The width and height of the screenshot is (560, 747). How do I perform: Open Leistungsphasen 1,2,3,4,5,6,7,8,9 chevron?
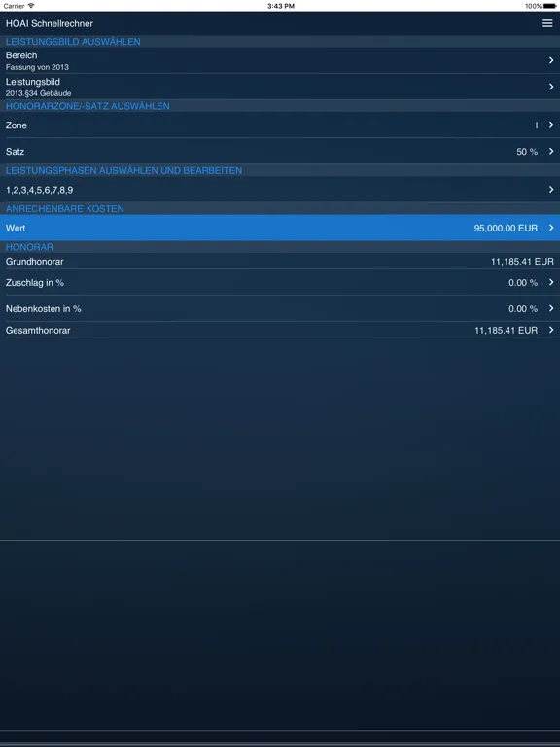point(551,189)
